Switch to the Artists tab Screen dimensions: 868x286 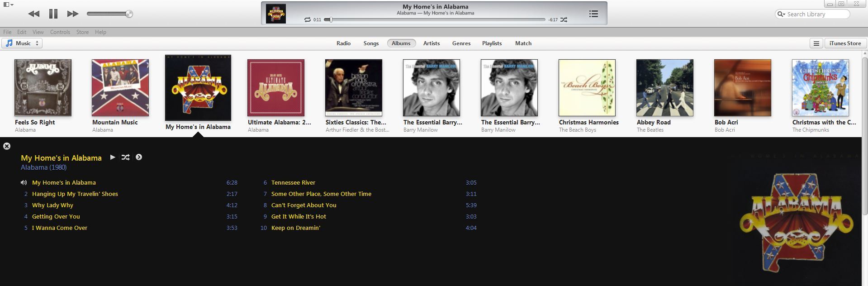click(x=432, y=43)
